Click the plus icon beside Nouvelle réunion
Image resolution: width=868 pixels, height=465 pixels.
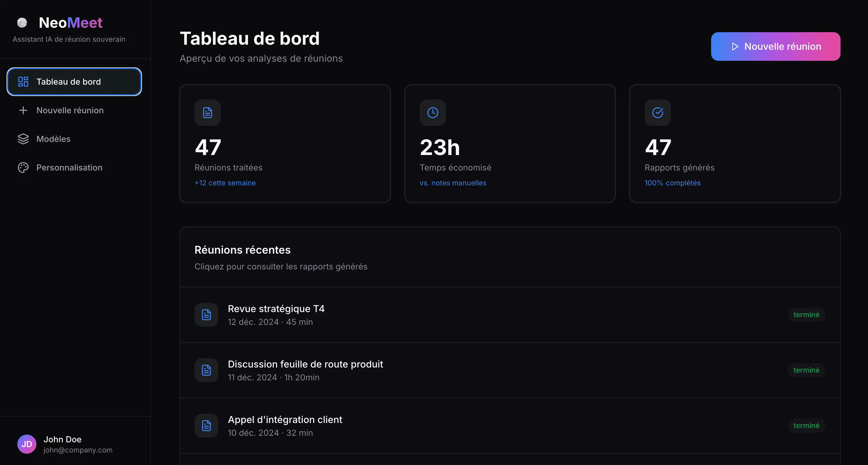(23, 110)
